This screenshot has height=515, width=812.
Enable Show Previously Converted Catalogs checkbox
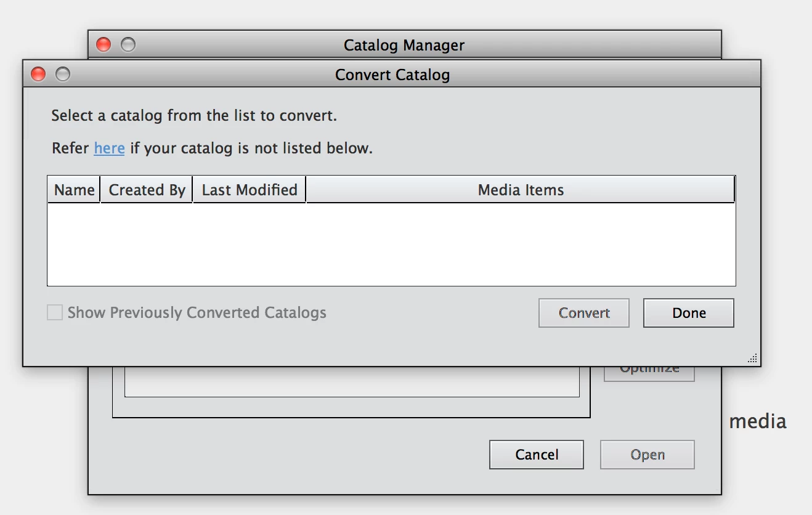pyautogui.click(x=55, y=313)
